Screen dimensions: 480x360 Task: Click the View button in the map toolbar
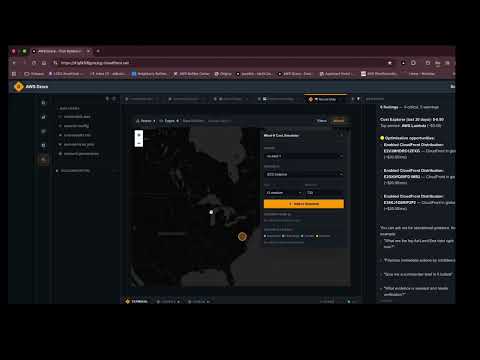click(322, 121)
